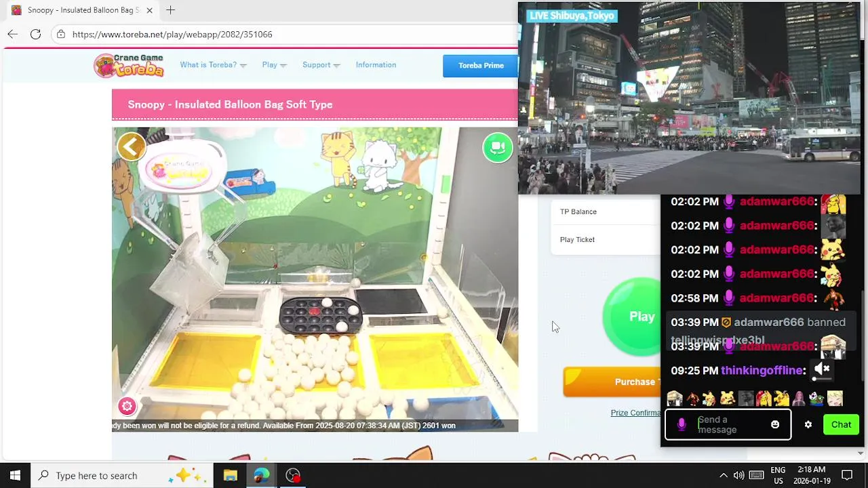Image resolution: width=868 pixels, height=488 pixels.
Task: Pick gray face emote from emote row
Action: (x=746, y=399)
